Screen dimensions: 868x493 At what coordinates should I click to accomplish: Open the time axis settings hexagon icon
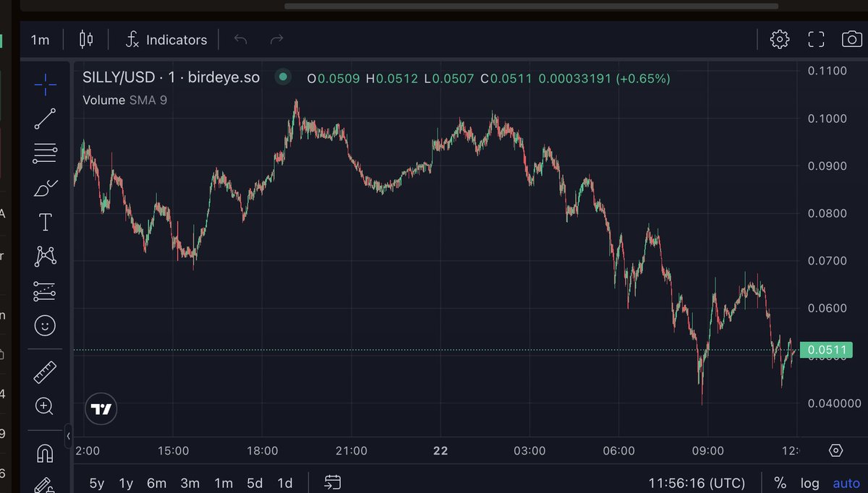[836, 450]
